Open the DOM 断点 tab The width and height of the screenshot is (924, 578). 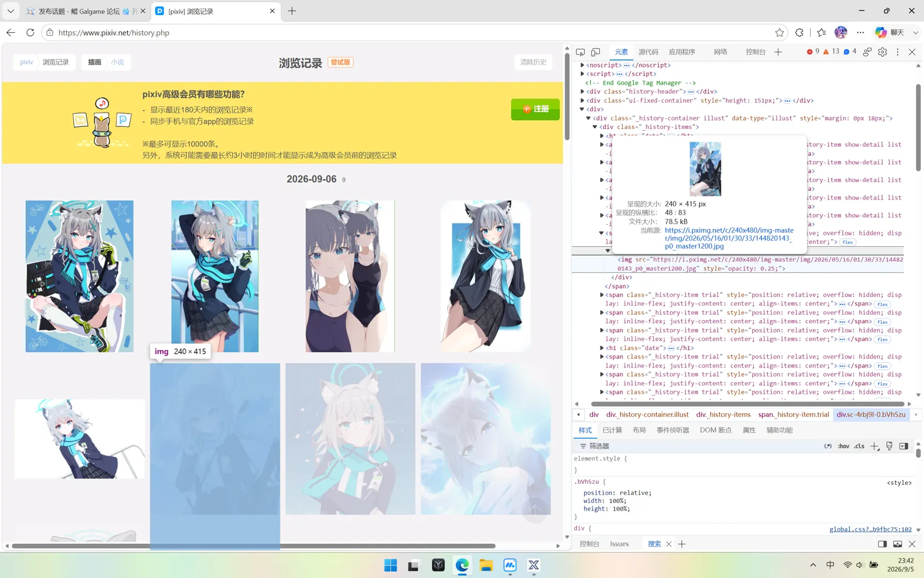click(715, 430)
